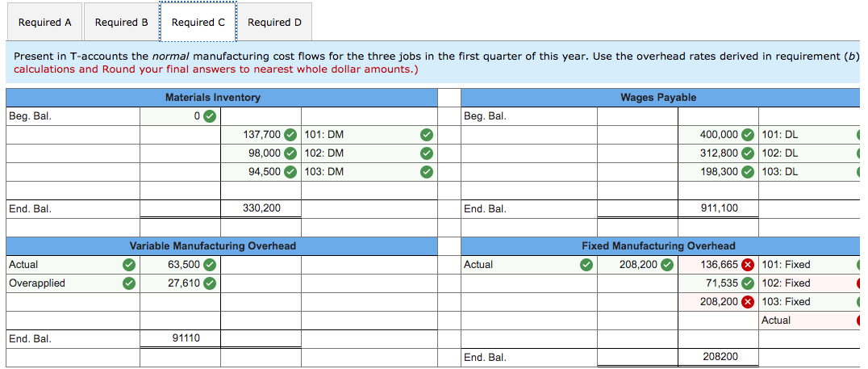
Task: Select the Required C tab
Action: click(x=198, y=22)
